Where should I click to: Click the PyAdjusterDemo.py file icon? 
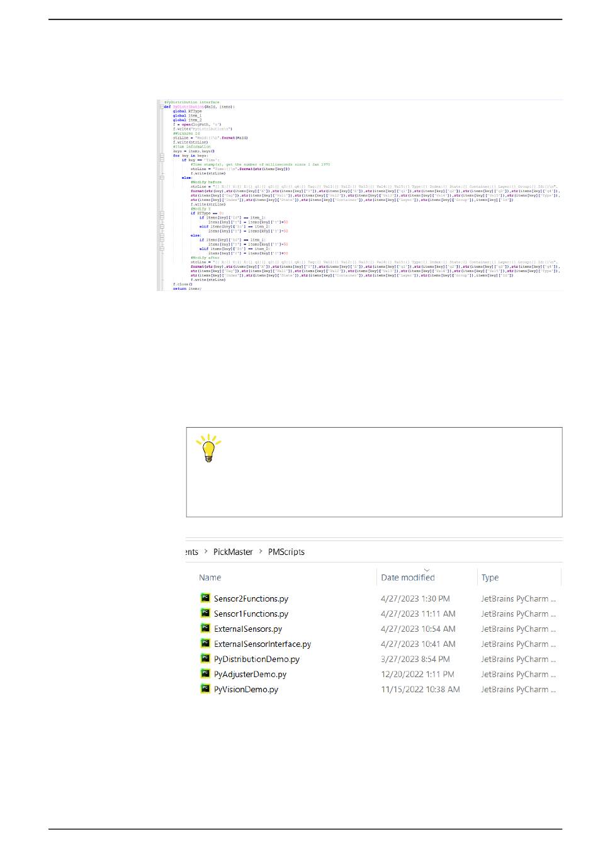[x=205, y=674]
